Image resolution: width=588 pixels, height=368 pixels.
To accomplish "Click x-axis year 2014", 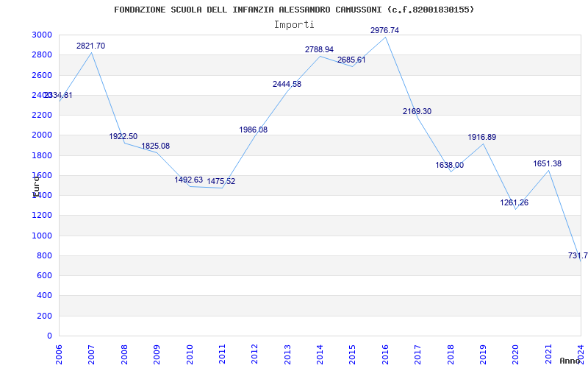I will (x=320, y=354).
